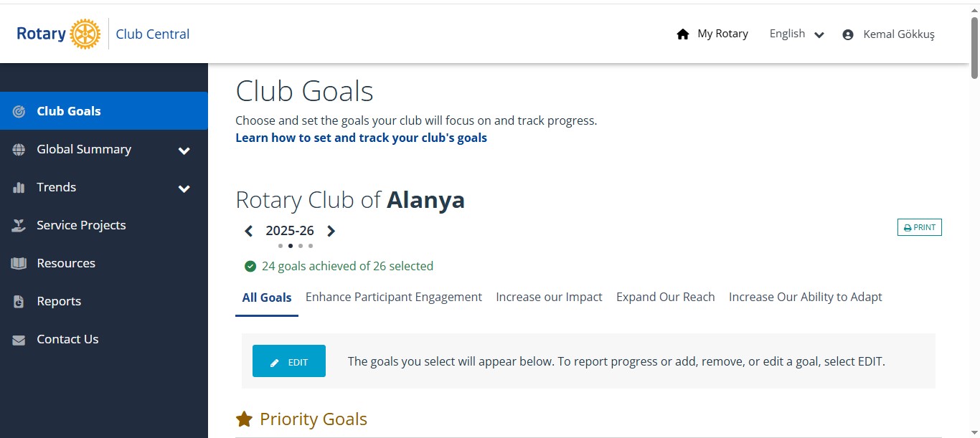Click the Club Goals target icon

pyautogui.click(x=19, y=111)
